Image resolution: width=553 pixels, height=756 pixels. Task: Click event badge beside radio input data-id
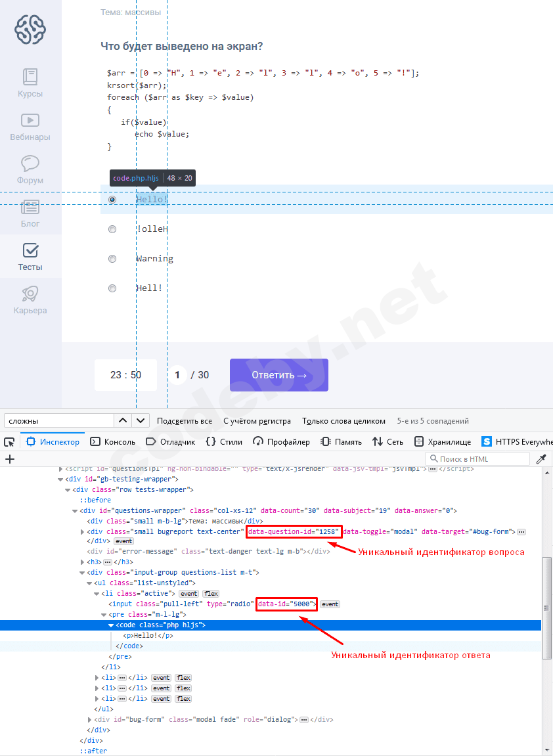pos(330,604)
